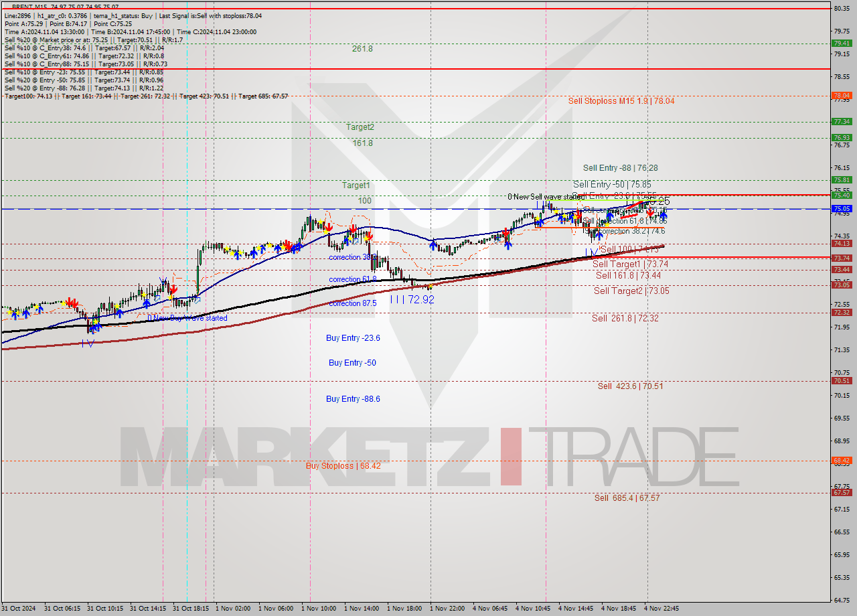Select the green 'Target2' label
The image size is (857, 616).
[x=360, y=127]
